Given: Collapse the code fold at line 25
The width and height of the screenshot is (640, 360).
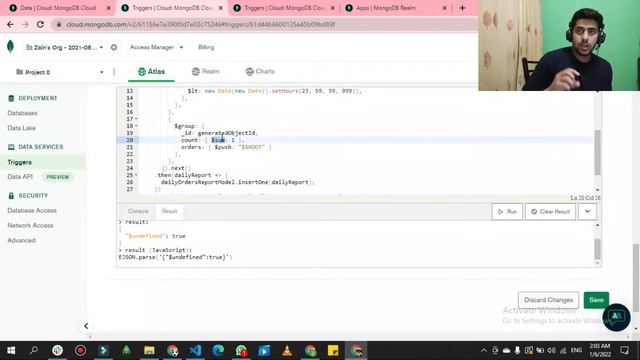Looking at the screenshot, I should coord(136,175).
